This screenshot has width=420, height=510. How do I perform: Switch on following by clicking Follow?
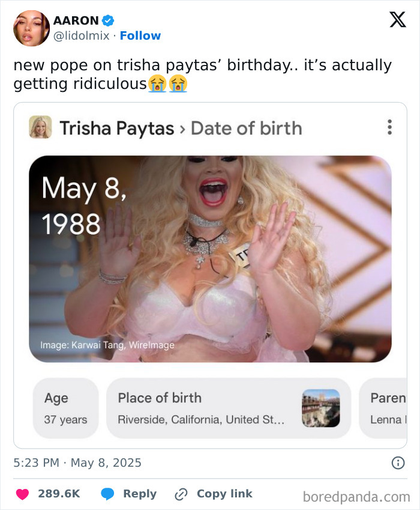pos(141,35)
